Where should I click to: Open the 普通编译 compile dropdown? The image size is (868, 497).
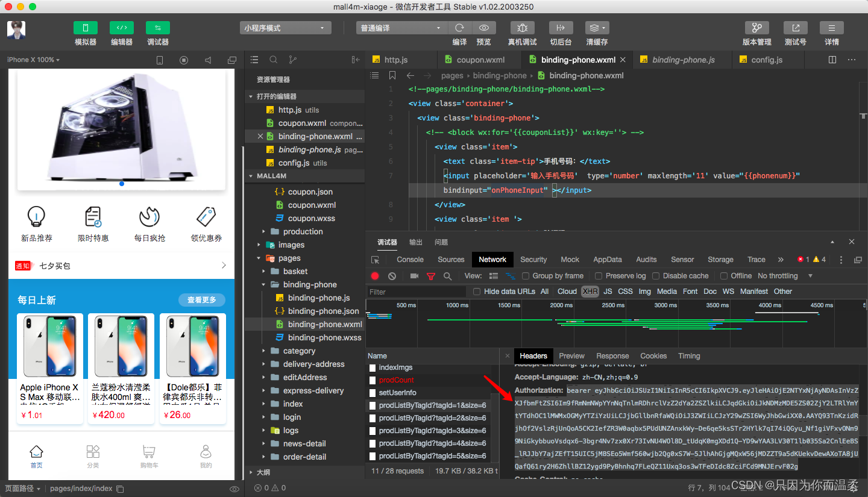click(x=401, y=28)
